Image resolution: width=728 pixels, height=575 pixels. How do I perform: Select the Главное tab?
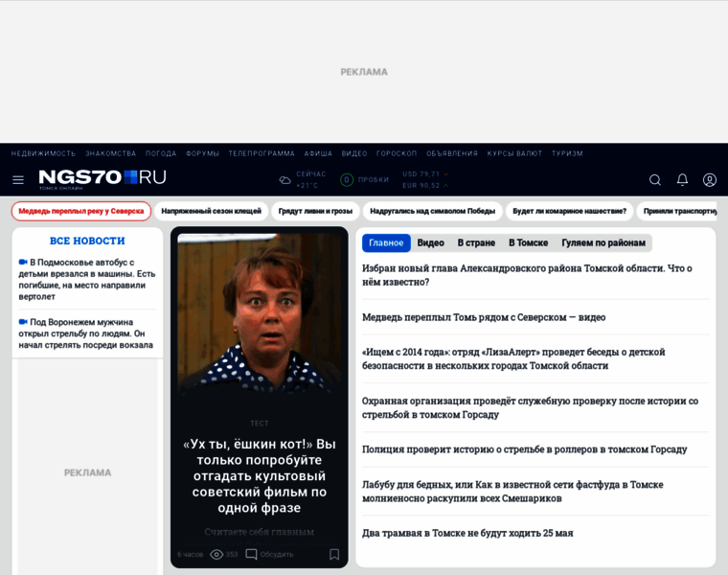(x=386, y=242)
